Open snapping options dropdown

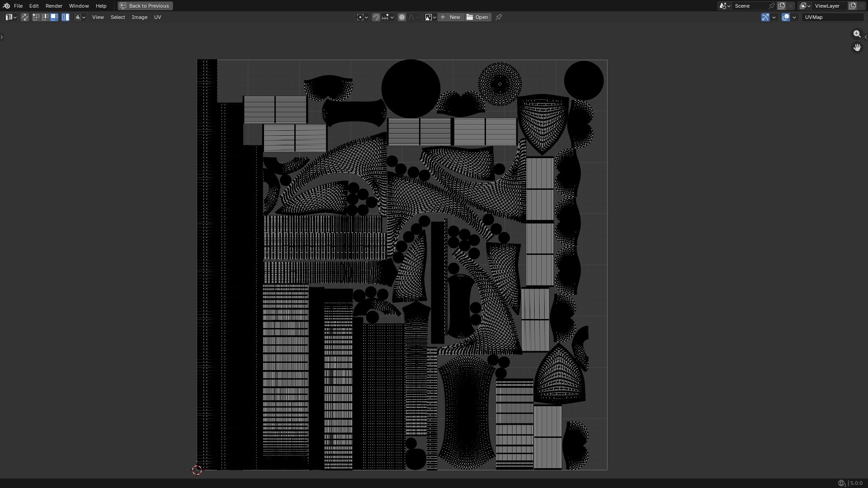pyautogui.click(x=388, y=17)
